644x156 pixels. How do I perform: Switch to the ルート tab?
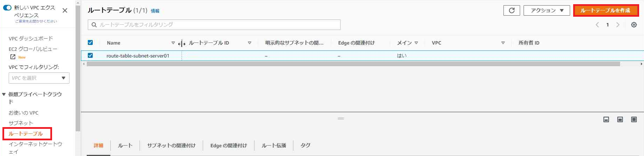[125, 146]
